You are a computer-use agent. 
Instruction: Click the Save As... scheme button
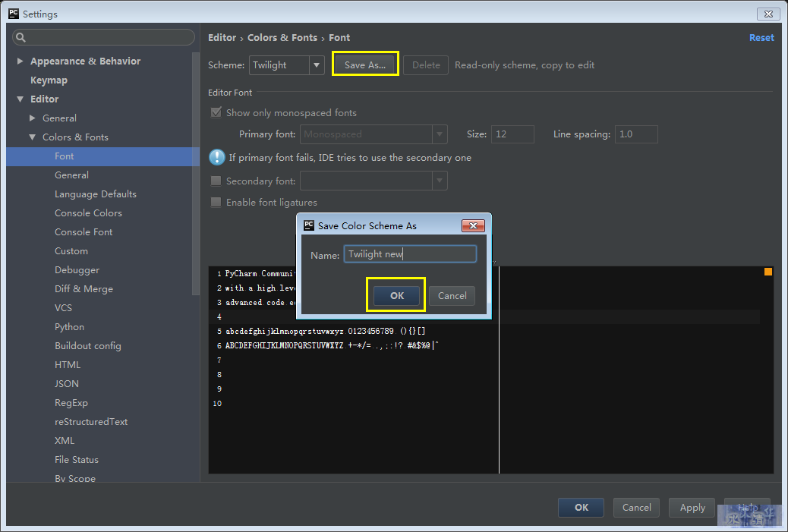(365, 65)
